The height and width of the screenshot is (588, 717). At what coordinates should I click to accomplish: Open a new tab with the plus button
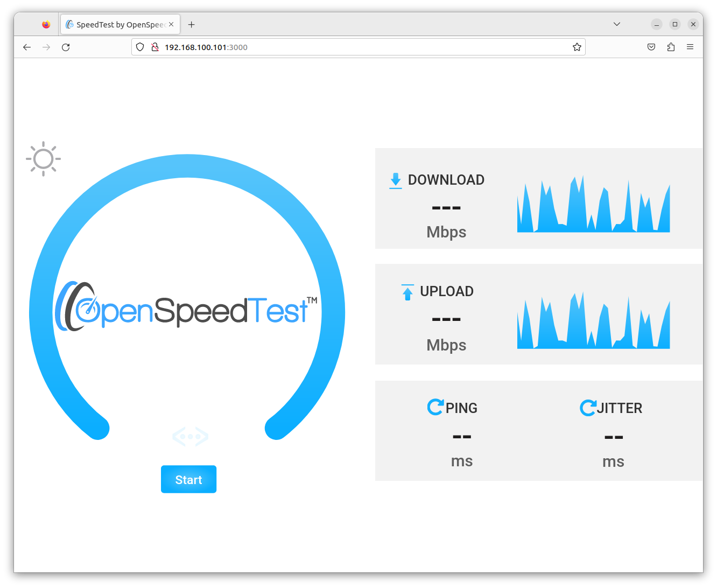[191, 24]
